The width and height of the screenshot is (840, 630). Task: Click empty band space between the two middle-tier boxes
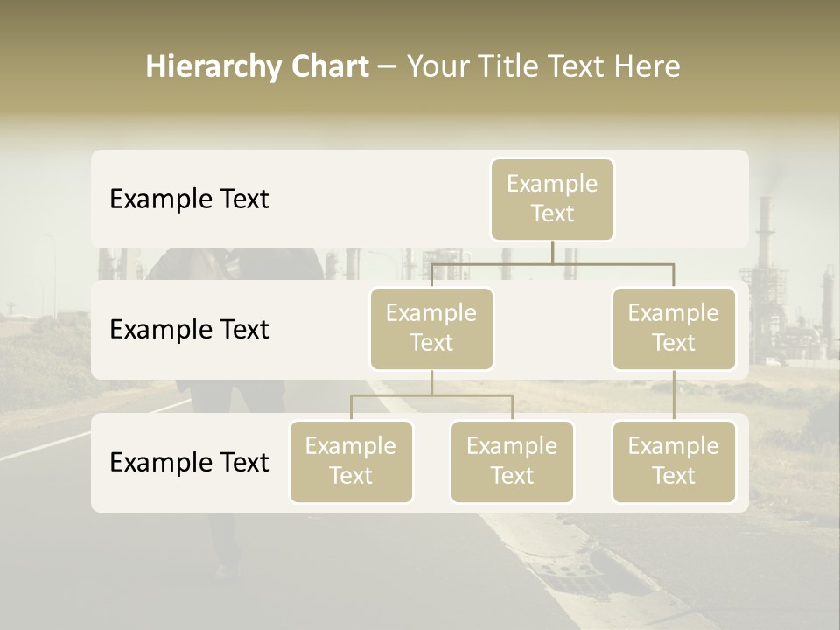pyautogui.click(x=552, y=329)
